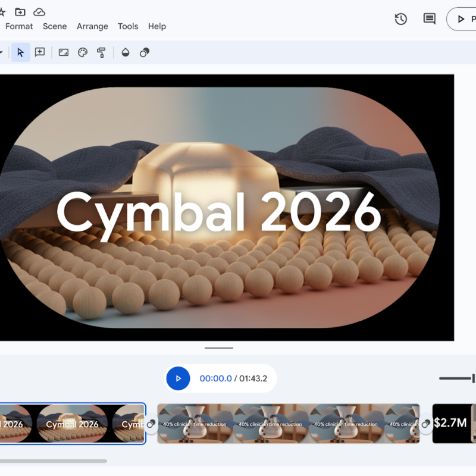The height and width of the screenshot is (476, 476).
Task: Open the Format menu
Action: coord(19,26)
